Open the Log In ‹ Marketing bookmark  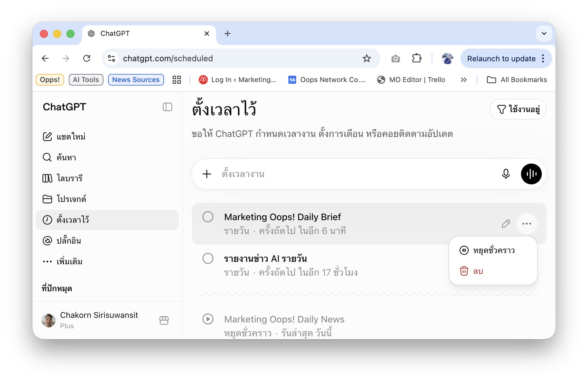coord(237,80)
